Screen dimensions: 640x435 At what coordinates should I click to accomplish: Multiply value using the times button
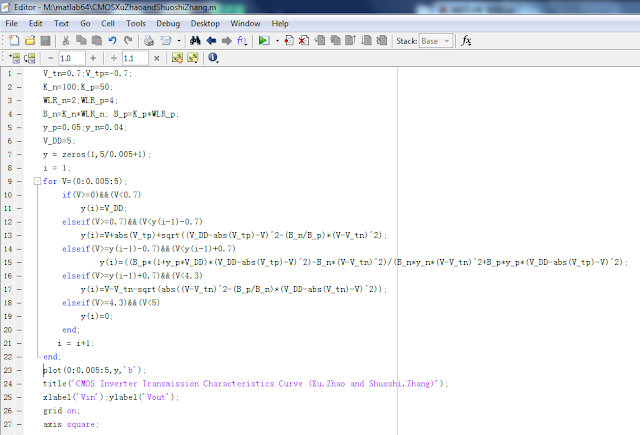[156, 58]
